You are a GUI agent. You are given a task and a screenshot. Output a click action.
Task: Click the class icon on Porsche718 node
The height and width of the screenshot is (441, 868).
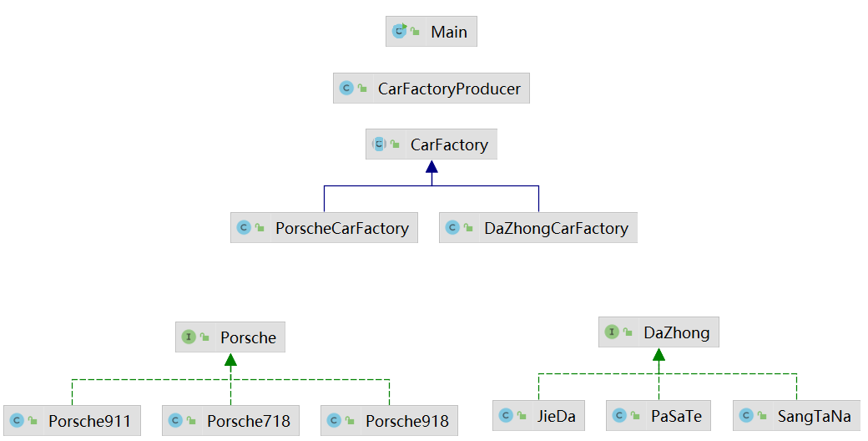[175, 420]
